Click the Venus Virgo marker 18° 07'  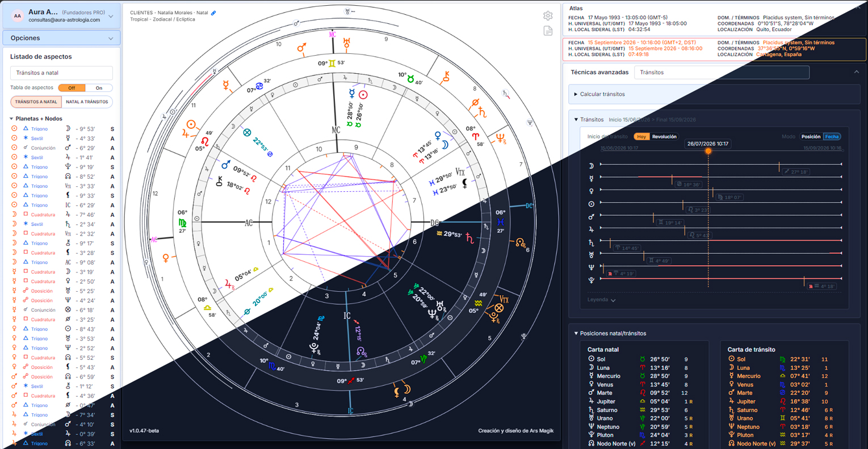pos(729,197)
